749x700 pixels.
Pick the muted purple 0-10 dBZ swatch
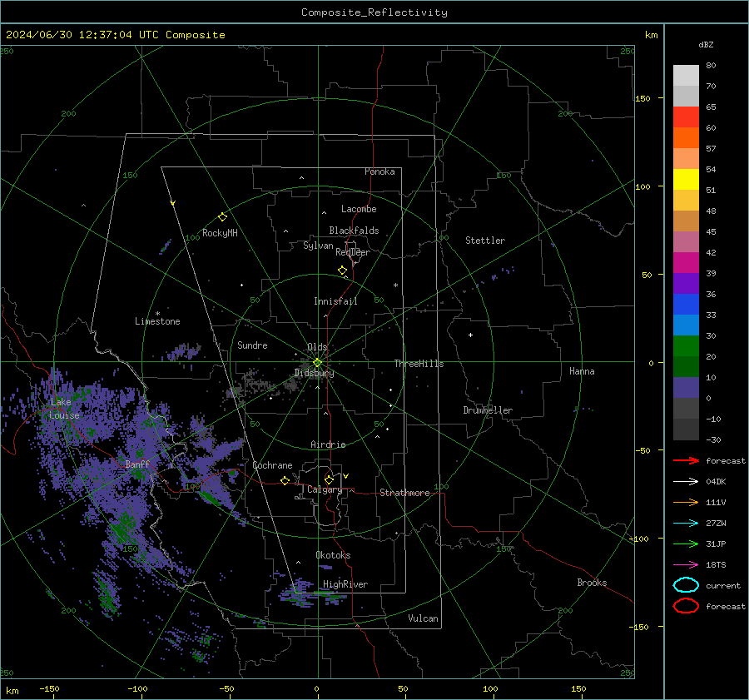686,388
